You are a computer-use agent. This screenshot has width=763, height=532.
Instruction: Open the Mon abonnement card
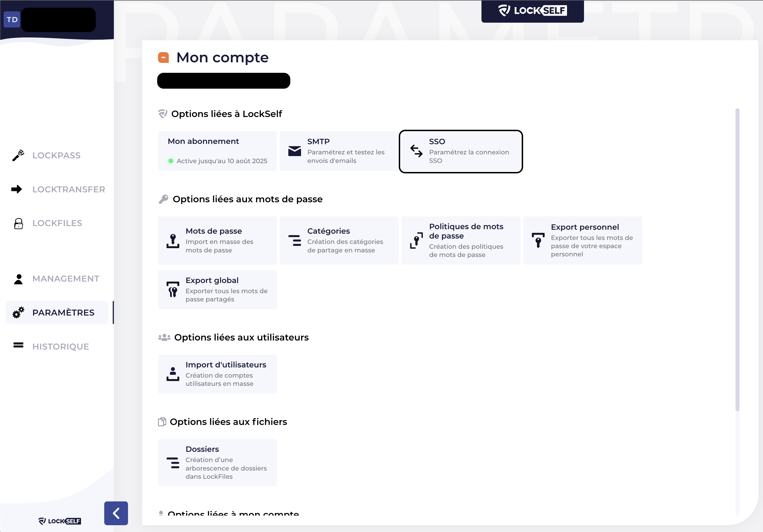217,151
